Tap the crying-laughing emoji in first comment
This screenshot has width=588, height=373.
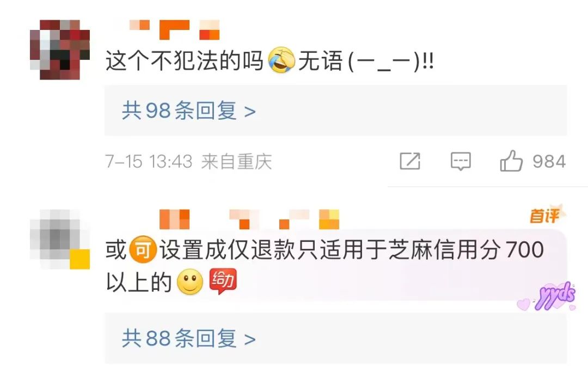pos(281,60)
